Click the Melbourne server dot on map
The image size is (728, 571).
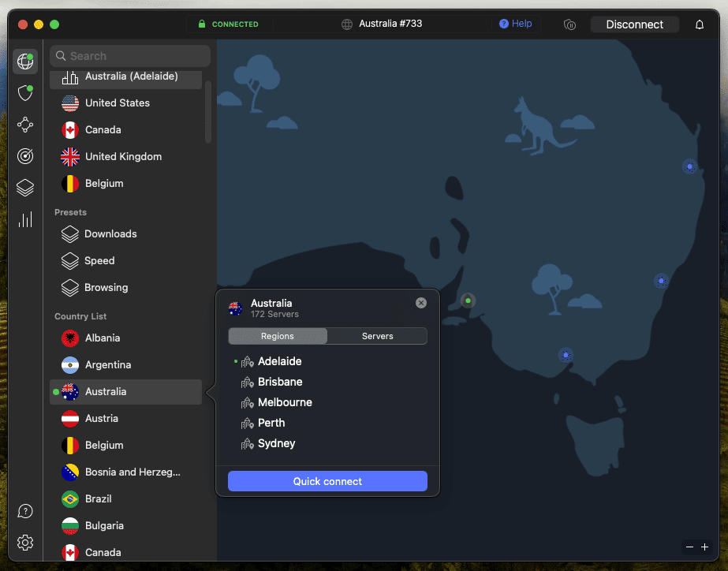click(x=566, y=355)
